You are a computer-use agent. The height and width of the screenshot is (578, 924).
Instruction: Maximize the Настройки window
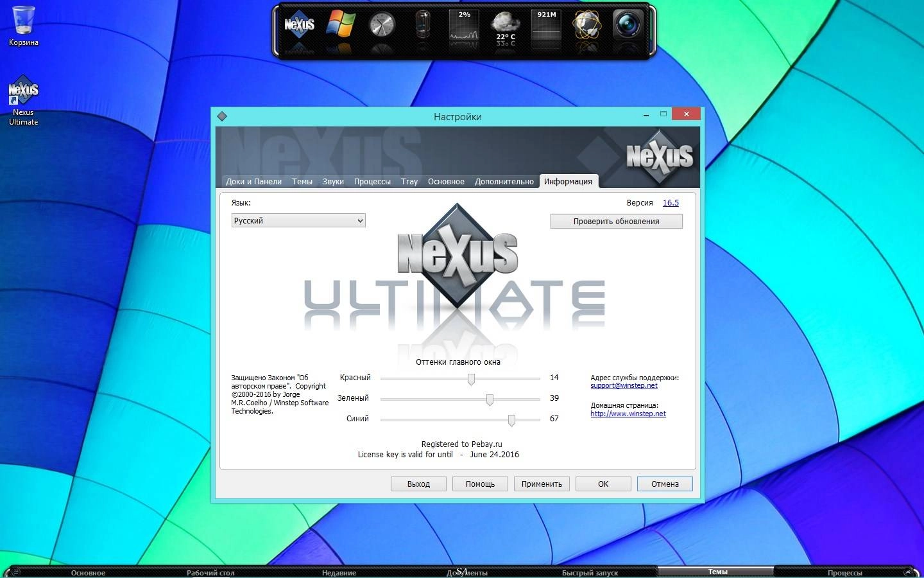pos(663,114)
